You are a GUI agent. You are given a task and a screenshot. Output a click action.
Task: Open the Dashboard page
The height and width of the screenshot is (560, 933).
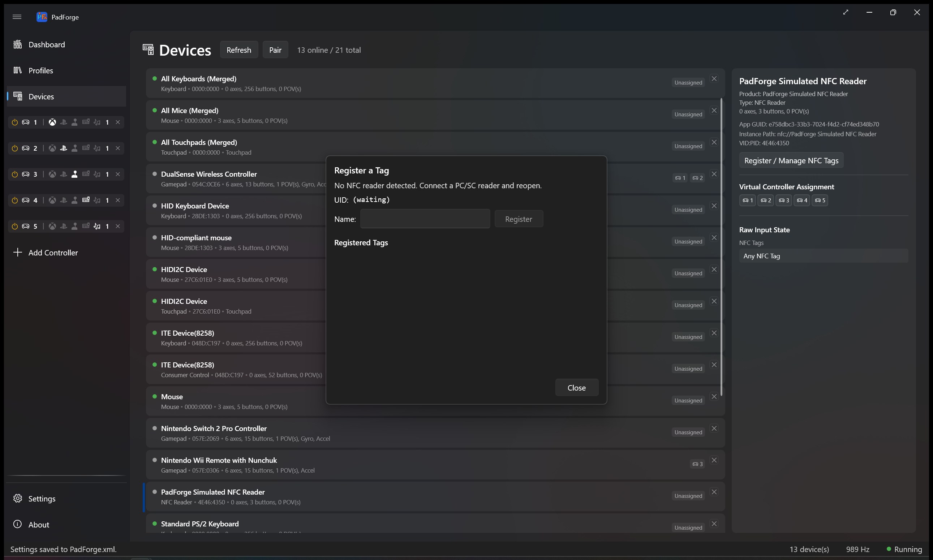pos(66,44)
